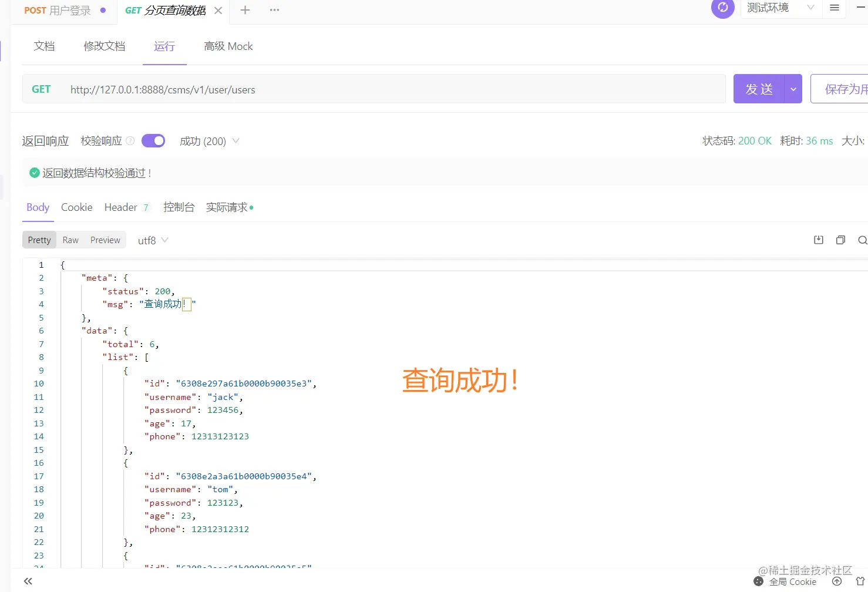Screen dimensions: 868x592
Task: Click the "status": 200 line
Action: click(139, 291)
